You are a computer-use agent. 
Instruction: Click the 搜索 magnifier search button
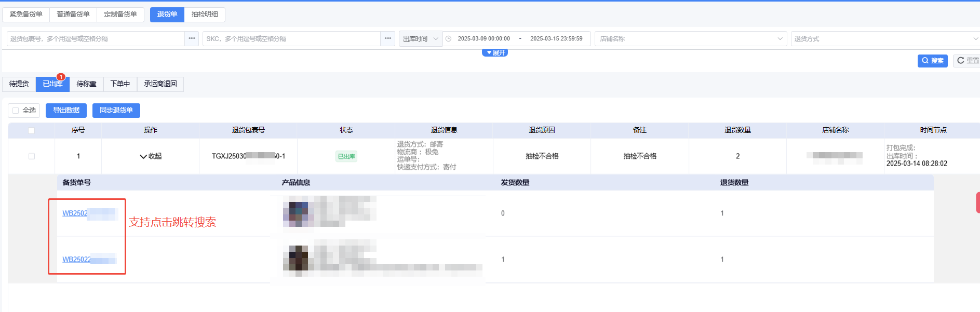pyautogui.click(x=932, y=61)
